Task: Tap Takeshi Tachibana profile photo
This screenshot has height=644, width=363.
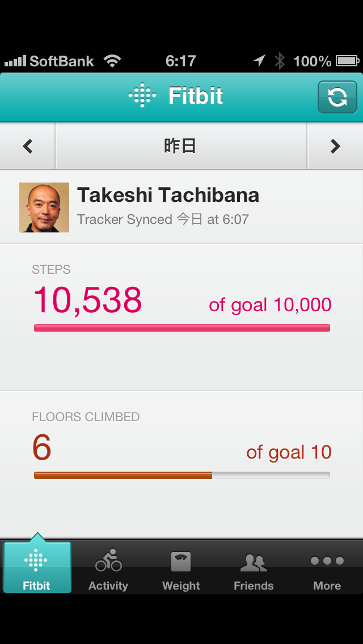Action: pyautogui.click(x=44, y=207)
